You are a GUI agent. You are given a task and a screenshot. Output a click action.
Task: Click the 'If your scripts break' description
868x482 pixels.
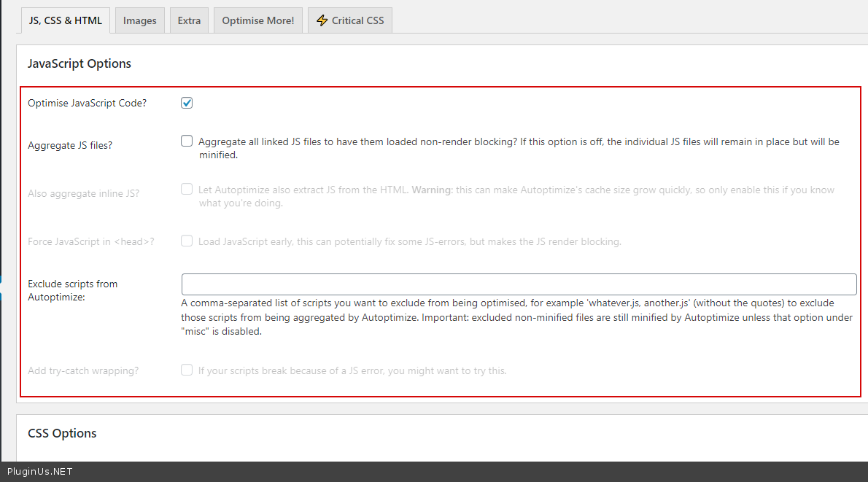click(352, 370)
